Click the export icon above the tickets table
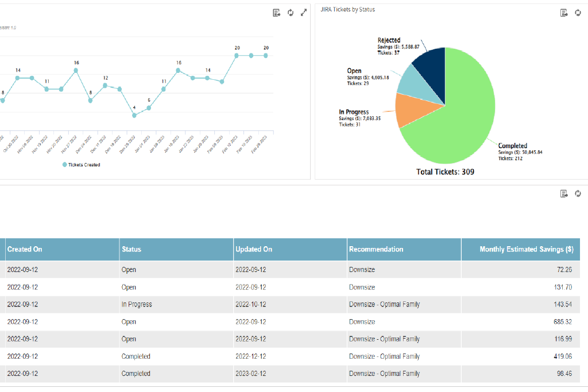588x392 pixels. 564,193
